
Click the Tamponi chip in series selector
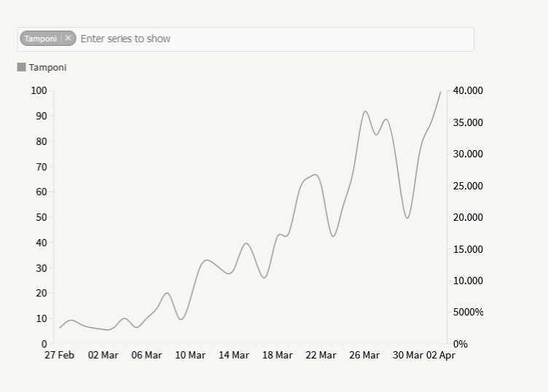click(41, 39)
